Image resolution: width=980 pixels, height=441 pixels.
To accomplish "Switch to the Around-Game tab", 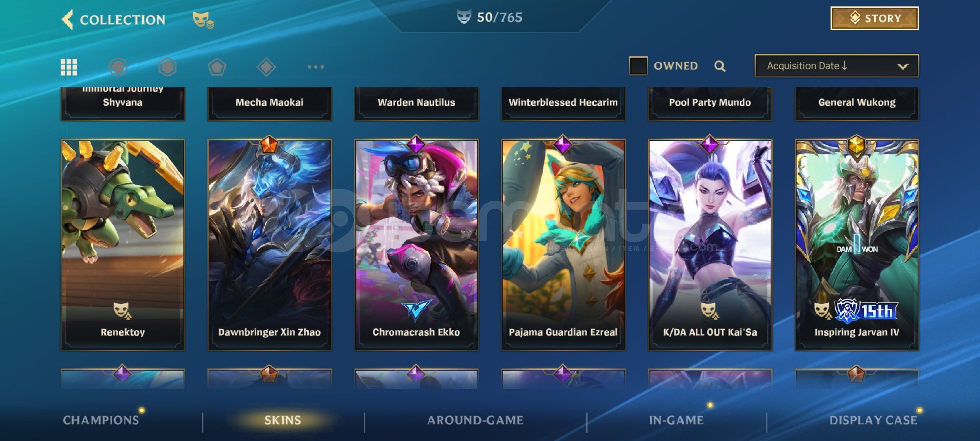I will click(x=475, y=420).
